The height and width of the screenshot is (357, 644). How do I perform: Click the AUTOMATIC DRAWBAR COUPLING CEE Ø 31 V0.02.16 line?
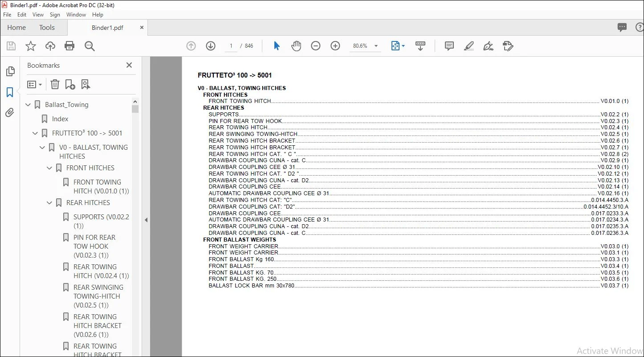418,193
